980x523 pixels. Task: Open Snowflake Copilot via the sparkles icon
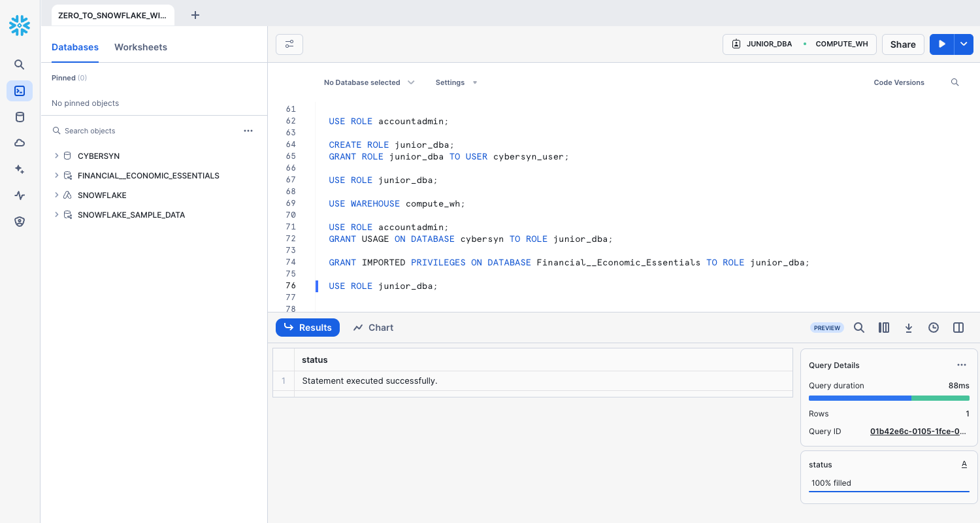19,169
